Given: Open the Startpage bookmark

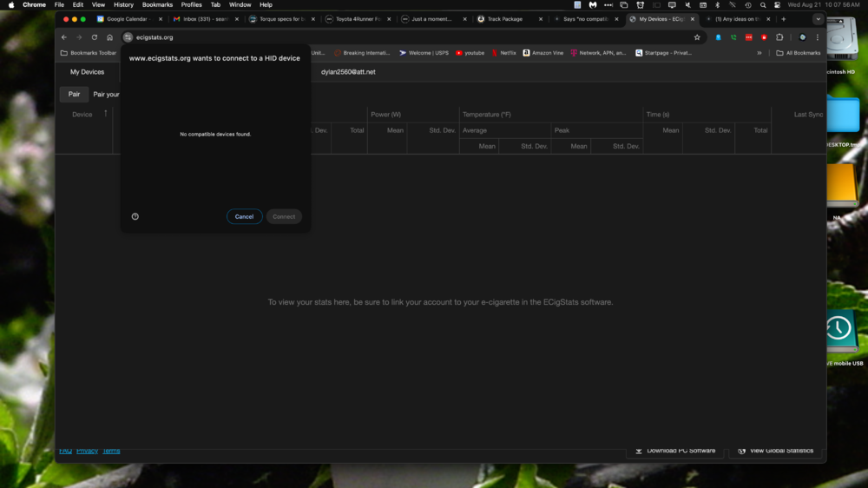Looking at the screenshot, I should (663, 53).
